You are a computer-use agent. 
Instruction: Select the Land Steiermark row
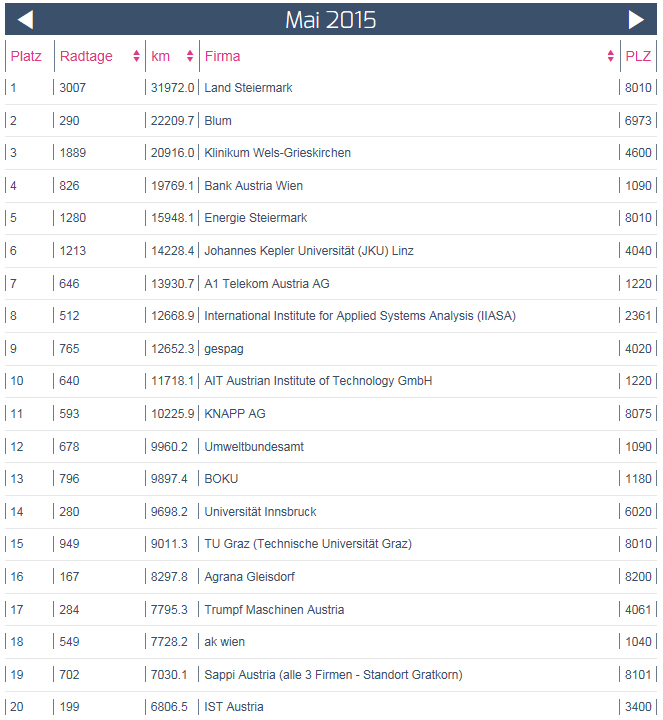[x=248, y=88]
